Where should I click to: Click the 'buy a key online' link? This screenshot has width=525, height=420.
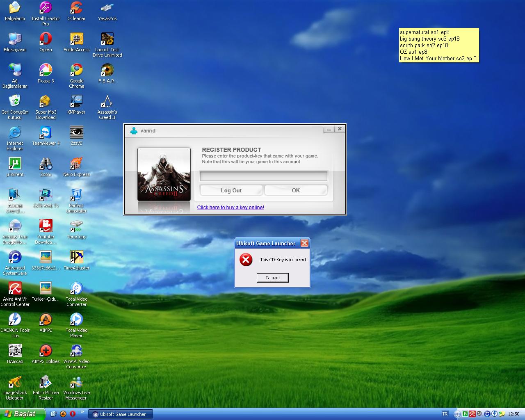[x=231, y=208]
